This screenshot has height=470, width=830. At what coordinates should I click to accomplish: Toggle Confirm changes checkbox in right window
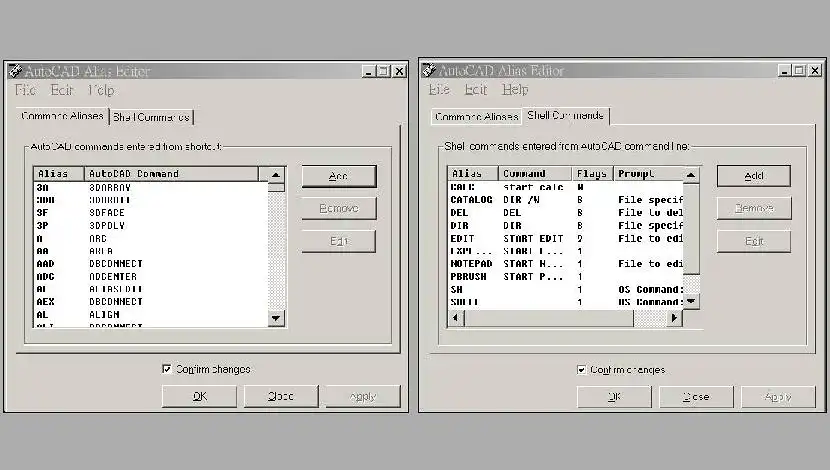click(x=581, y=369)
